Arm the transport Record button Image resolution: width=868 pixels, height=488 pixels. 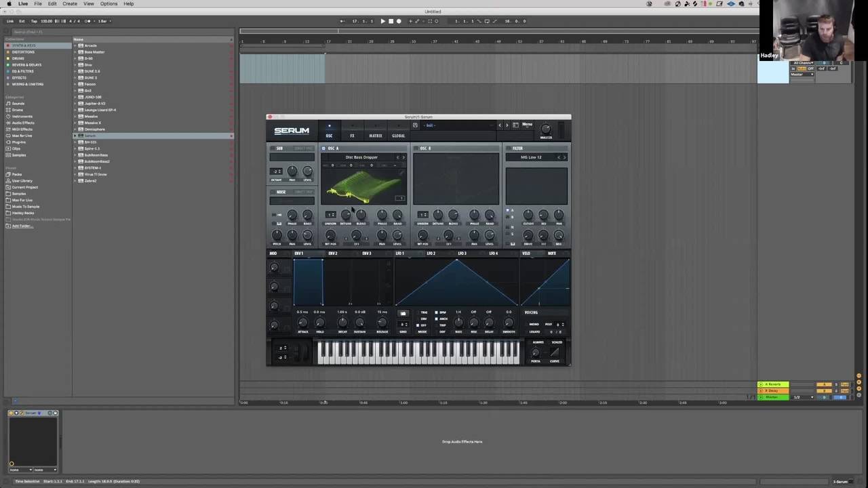pyautogui.click(x=399, y=21)
